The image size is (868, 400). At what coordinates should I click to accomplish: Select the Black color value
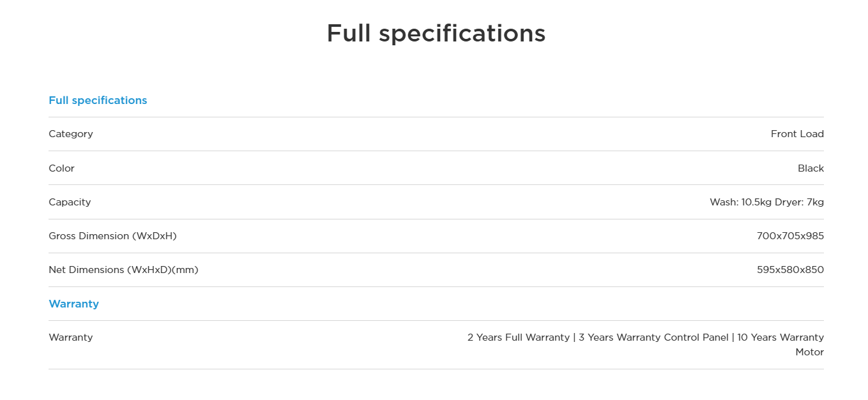(x=811, y=168)
